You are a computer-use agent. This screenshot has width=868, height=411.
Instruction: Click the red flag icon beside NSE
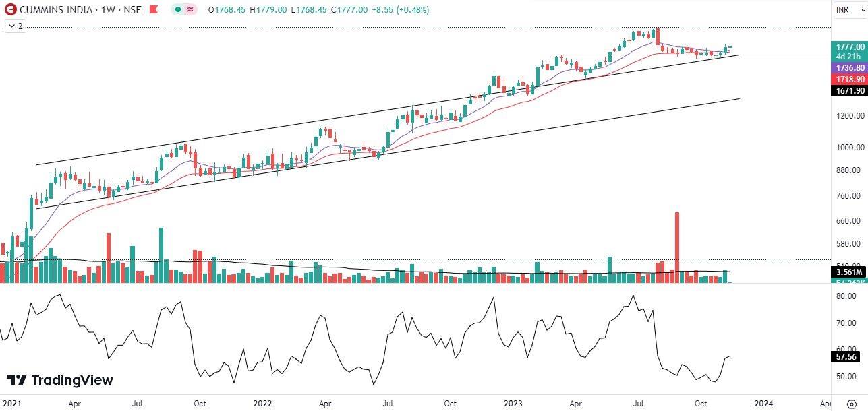tap(154, 10)
